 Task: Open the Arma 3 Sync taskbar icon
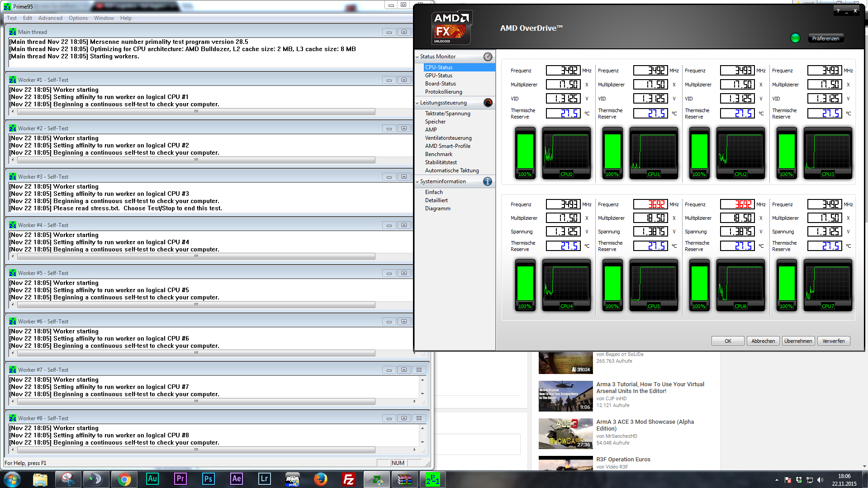[293, 479]
